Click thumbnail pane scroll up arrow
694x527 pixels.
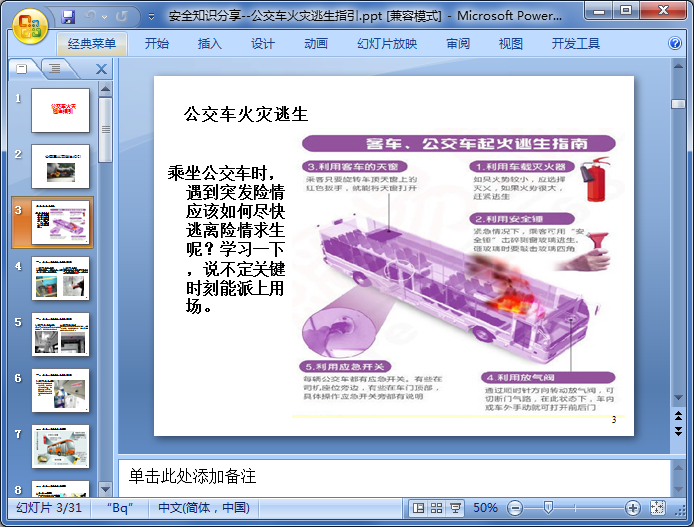tap(105, 89)
